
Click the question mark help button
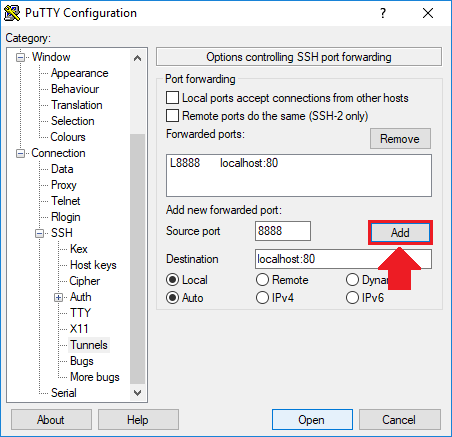(x=383, y=13)
